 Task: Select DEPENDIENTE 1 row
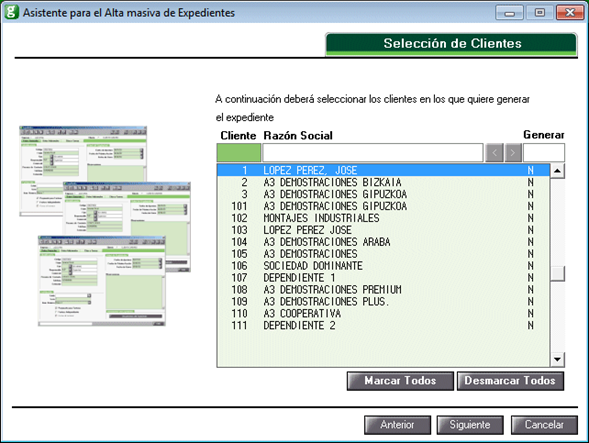(383, 278)
